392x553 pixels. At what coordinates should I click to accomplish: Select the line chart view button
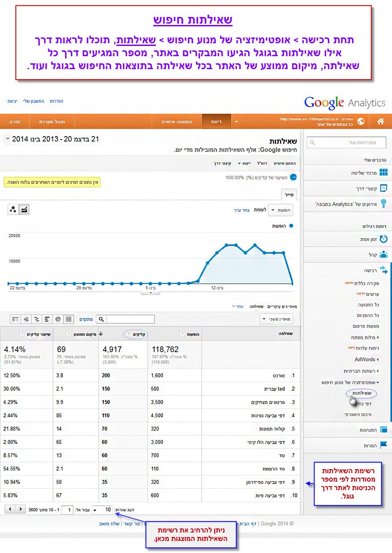pyautogui.click(x=24, y=210)
